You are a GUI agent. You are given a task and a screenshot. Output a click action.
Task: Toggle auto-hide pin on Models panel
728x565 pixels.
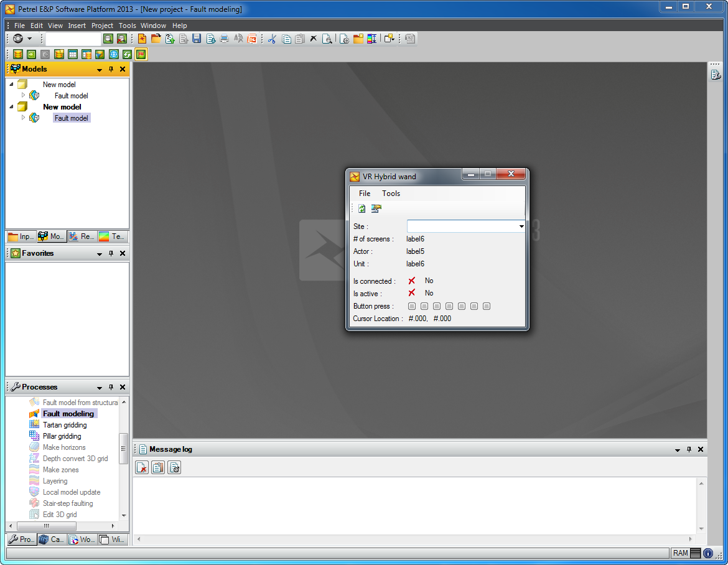(x=111, y=69)
